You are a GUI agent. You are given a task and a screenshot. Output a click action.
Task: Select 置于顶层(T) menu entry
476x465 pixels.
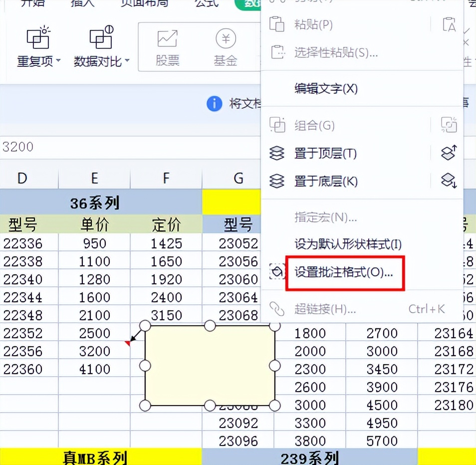click(x=325, y=154)
